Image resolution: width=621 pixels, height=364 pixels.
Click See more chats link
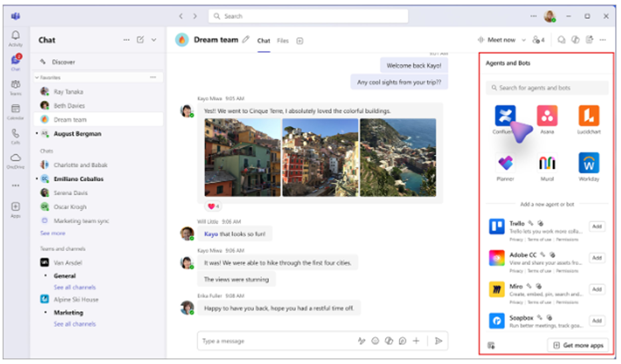point(53,233)
